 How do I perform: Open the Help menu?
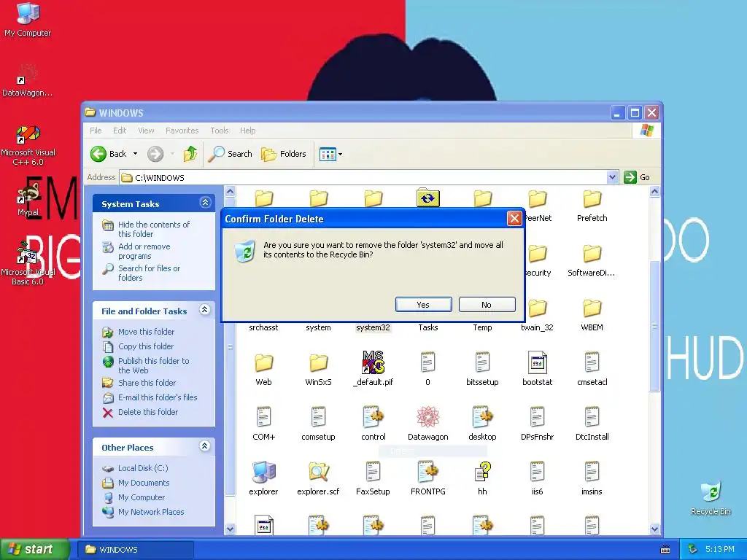[248, 131]
